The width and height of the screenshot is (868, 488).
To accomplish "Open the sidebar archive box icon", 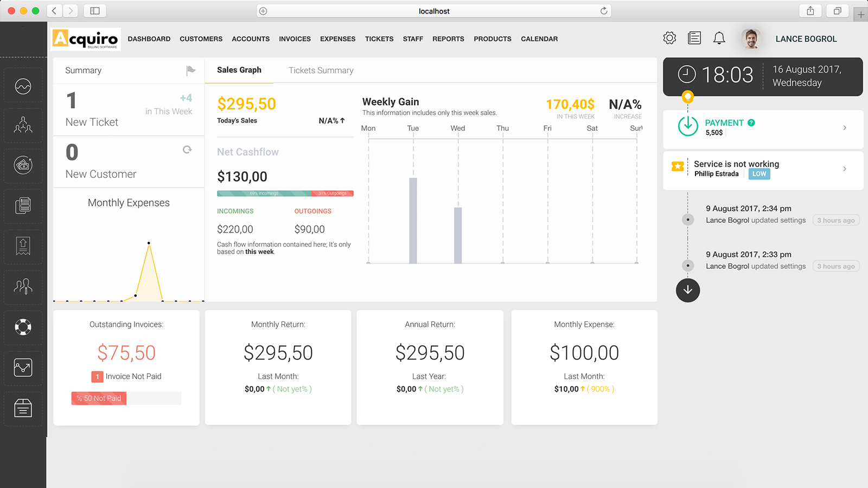I will (23, 408).
